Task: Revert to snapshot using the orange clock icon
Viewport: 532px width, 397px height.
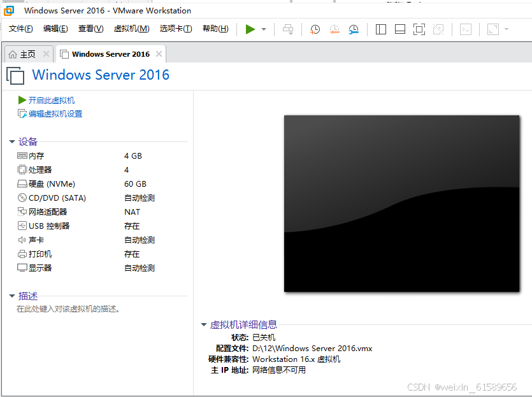Action: (x=334, y=29)
